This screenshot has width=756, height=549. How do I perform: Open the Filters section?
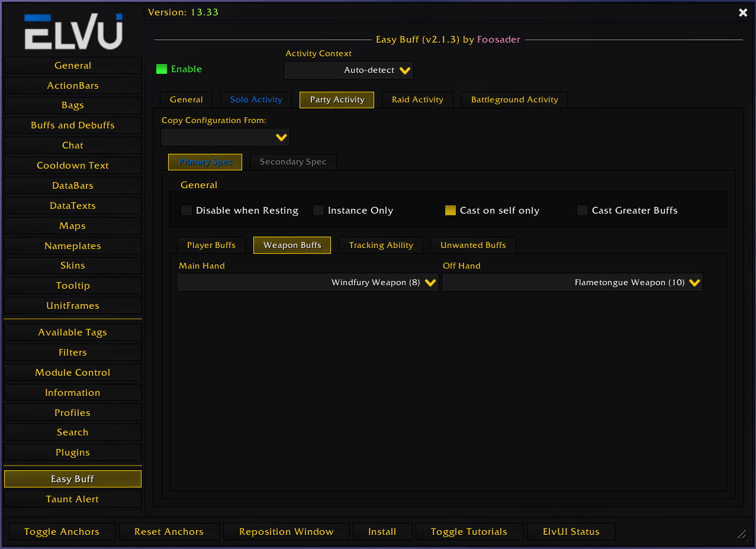pyautogui.click(x=73, y=353)
